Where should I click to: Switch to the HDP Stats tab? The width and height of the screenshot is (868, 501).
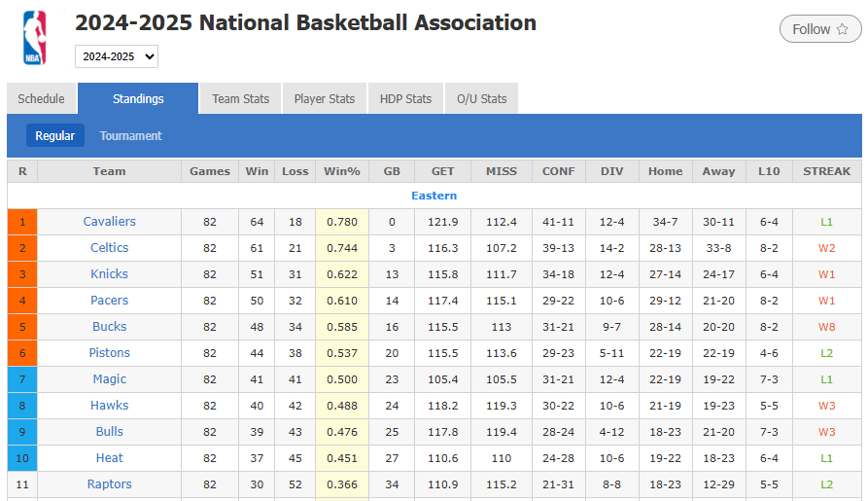[x=405, y=98]
